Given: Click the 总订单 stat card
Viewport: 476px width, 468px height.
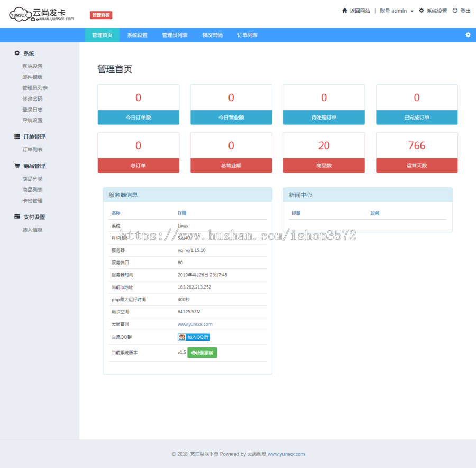Looking at the screenshot, I should click(x=139, y=152).
